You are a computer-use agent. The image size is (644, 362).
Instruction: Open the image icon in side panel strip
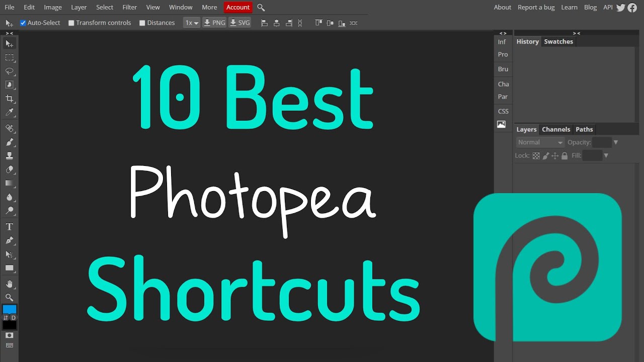[501, 124]
